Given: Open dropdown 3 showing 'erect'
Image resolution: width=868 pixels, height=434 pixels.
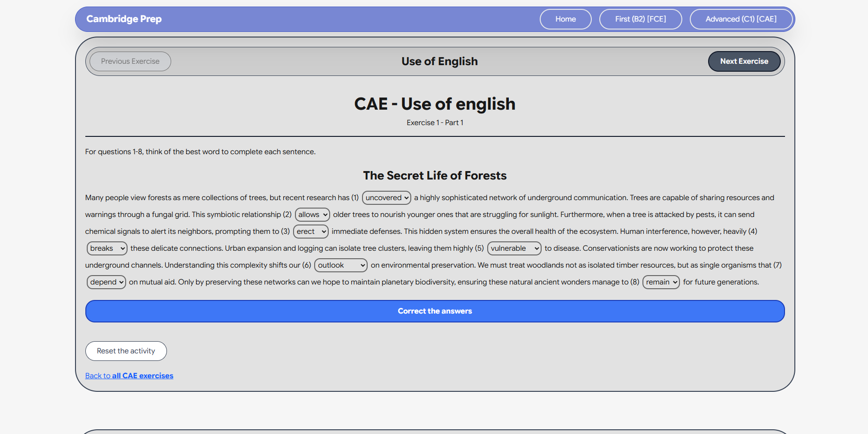Looking at the screenshot, I should [x=311, y=232].
